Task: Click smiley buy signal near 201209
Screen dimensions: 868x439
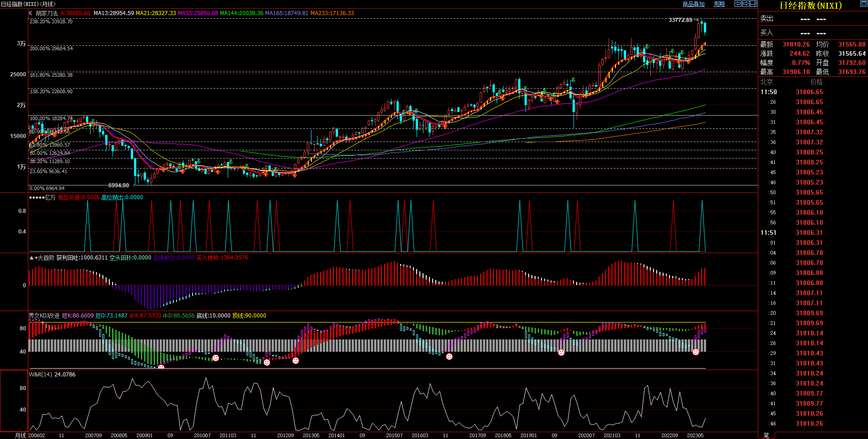Action: tap(295, 361)
